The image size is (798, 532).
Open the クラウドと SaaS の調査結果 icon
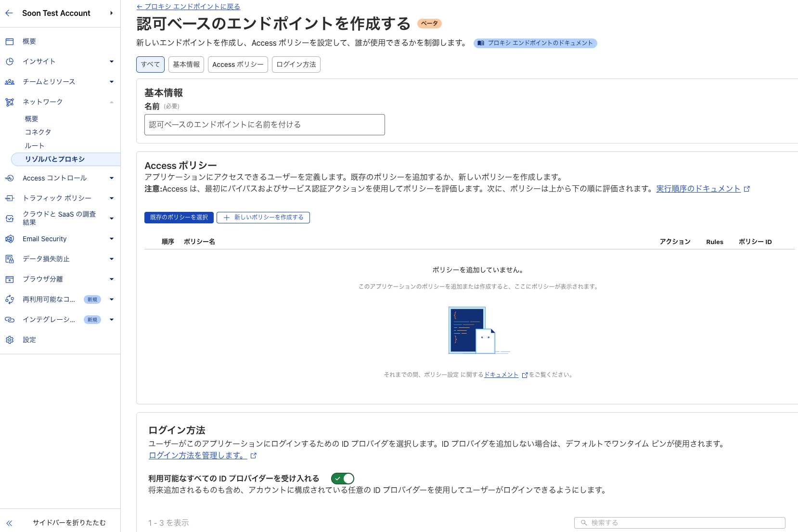(10, 218)
